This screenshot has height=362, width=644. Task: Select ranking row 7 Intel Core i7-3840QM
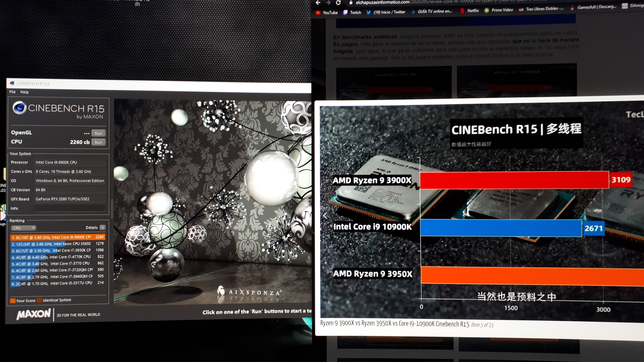coord(57,277)
